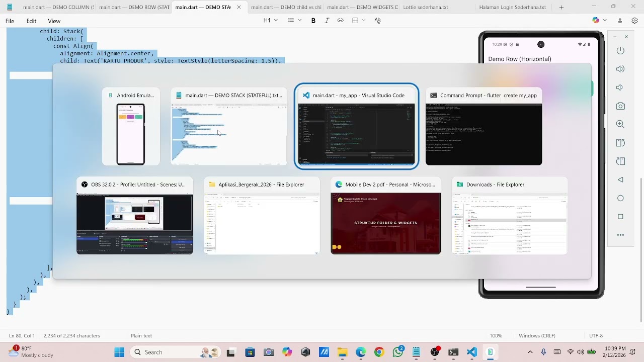This screenshot has height=362, width=644.
Task: Click the microphone tray icon
Action: (x=543, y=352)
